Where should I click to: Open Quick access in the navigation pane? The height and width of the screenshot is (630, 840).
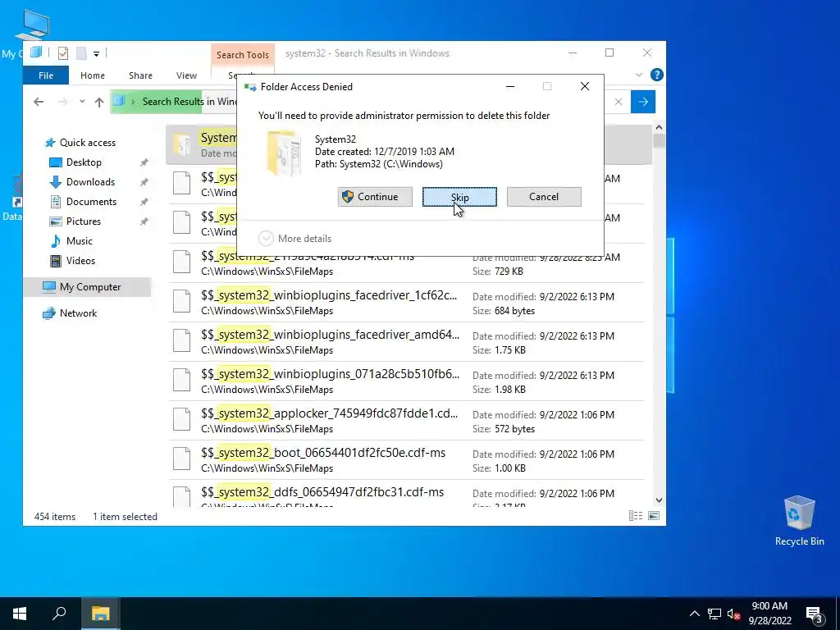[87, 143]
